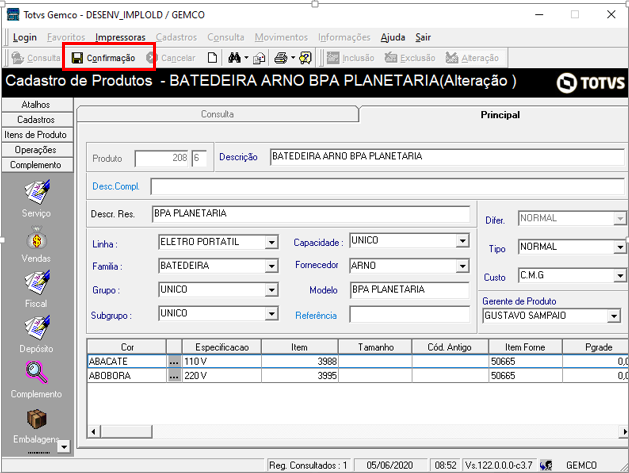Click the home page icon in toolbar
Image resolution: width=629 pixels, height=473 pixels.
[x=259, y=58]
